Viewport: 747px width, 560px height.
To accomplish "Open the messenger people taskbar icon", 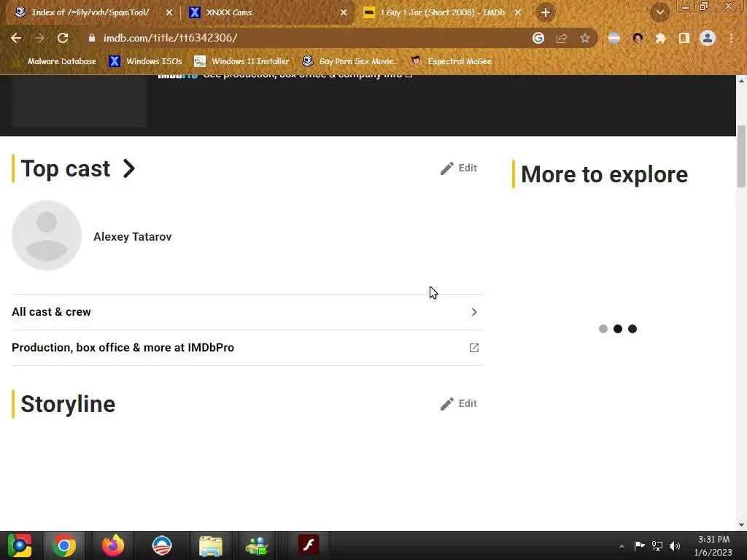I will point(258,545).
